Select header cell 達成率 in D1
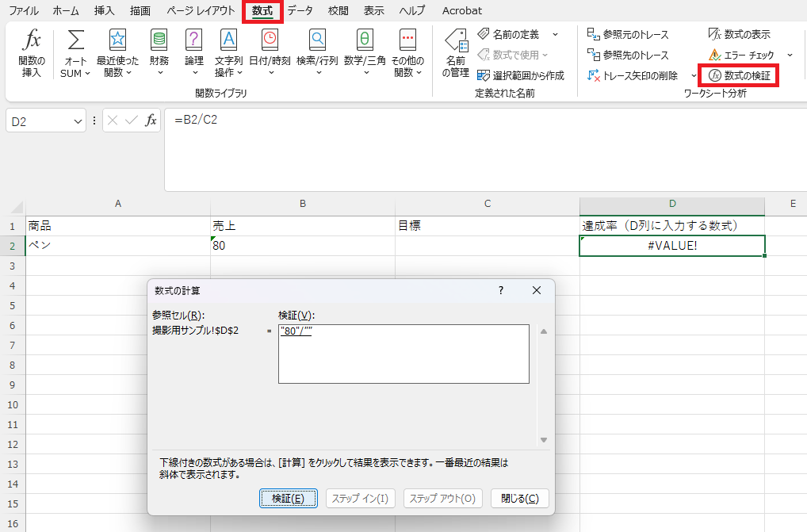Image resolution: width=807 pixels, height=532 pixels. [672, 226]
